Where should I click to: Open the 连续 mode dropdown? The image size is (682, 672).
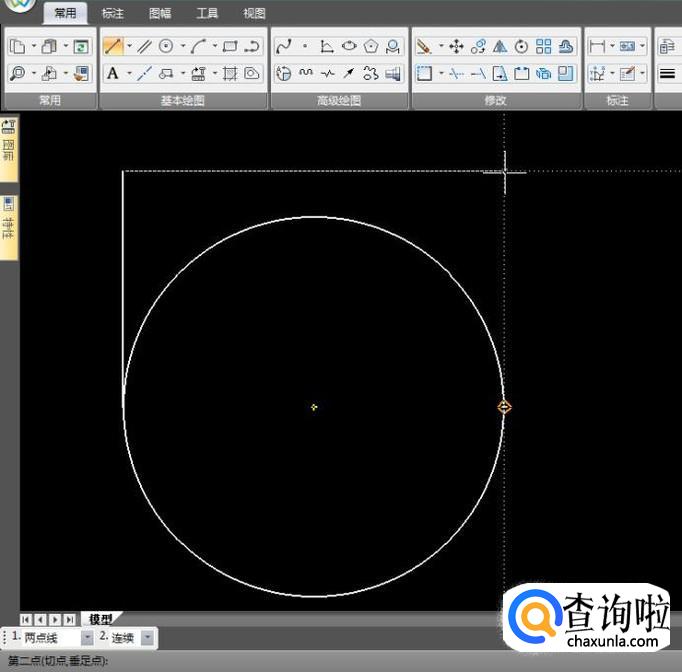click(x=148, y=638)
